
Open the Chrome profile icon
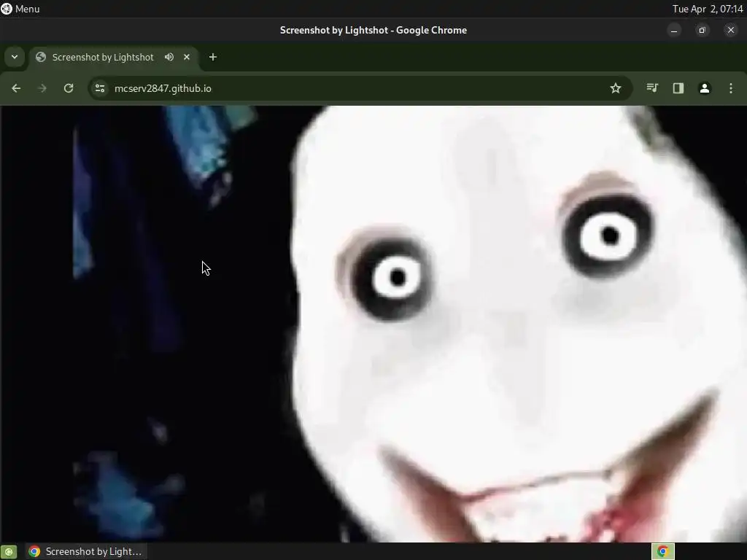[705, 88]
